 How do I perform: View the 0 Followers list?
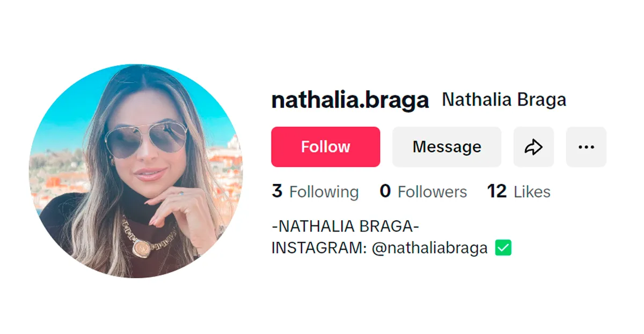(x=423, y=191)
